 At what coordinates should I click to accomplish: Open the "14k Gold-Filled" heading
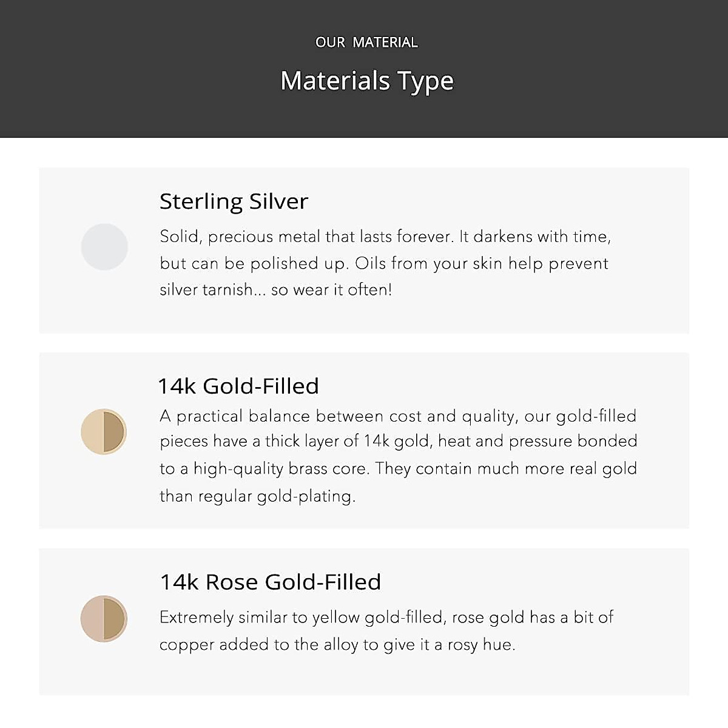click(x=238, y=386)
